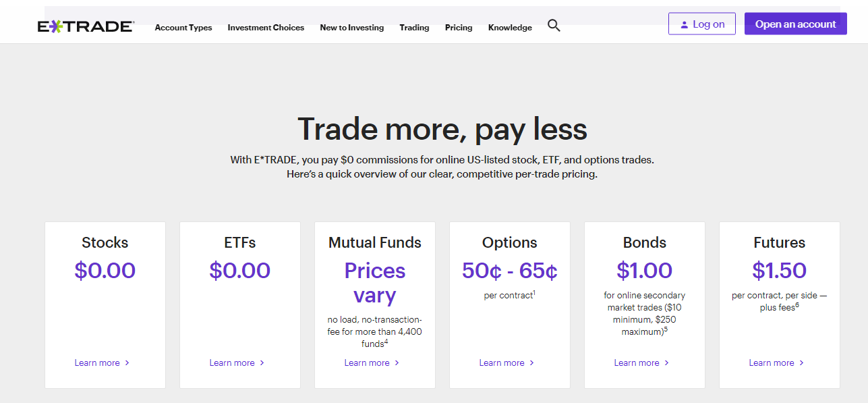Screen dimensions: 868x403
Task: Click the no load, no-transaction-fee description
Action: (375, 331)
